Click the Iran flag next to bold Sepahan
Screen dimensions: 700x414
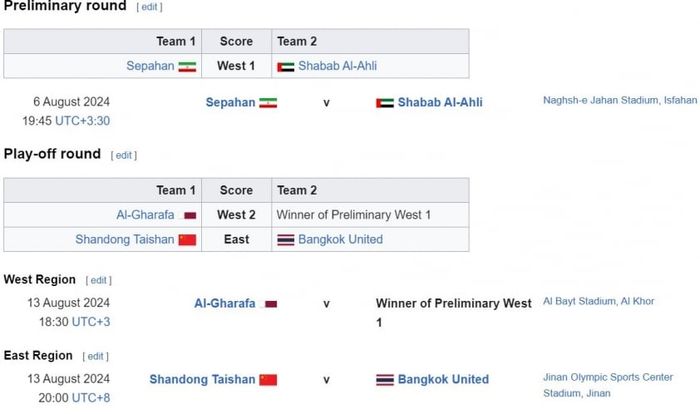268,103
